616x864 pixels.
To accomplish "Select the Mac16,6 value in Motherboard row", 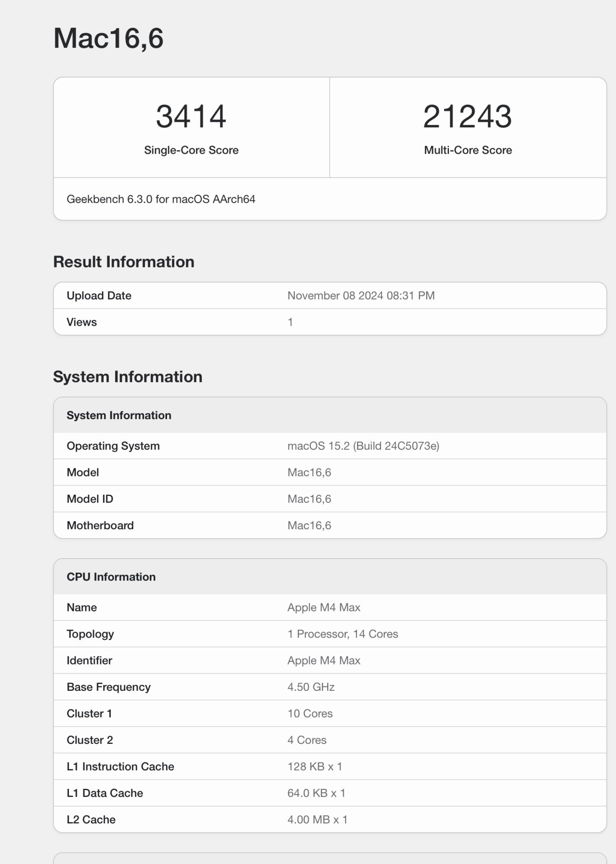I will [x=310, y=525].
